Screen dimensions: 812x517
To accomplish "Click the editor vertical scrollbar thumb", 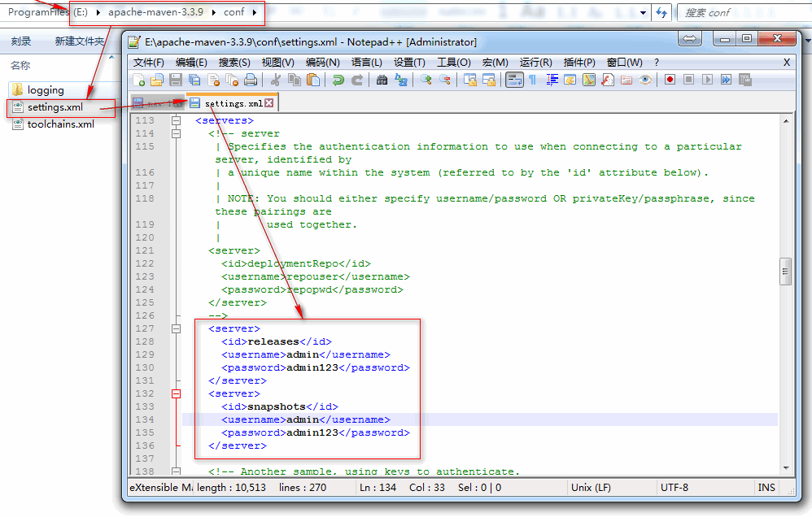I will [x=786, y=272].
